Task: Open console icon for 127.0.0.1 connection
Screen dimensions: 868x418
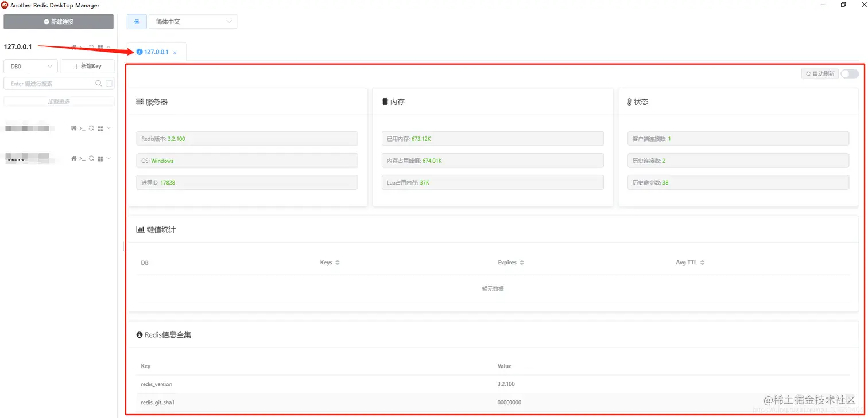Action: [x=82, y=48]
